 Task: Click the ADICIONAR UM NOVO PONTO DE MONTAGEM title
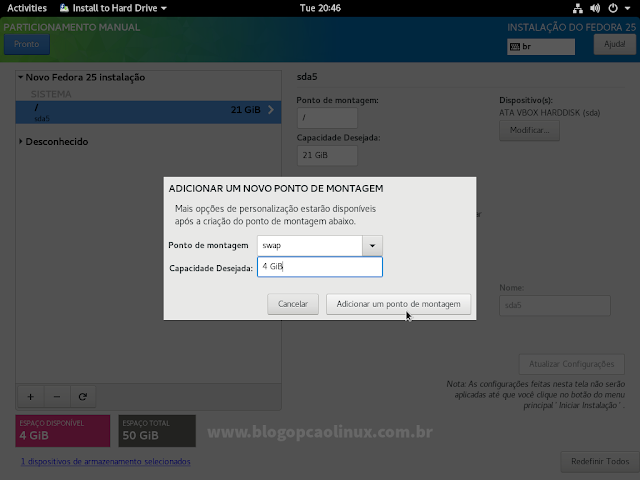coord(276,189)
